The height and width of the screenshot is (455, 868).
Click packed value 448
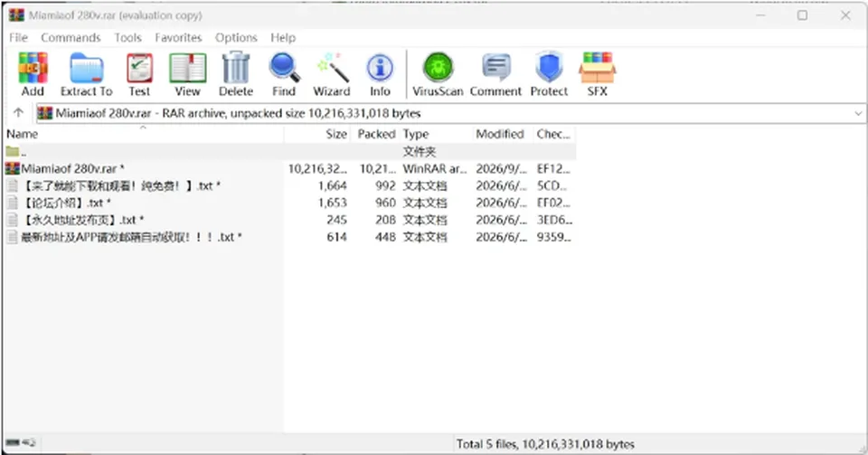pos(385,238)
